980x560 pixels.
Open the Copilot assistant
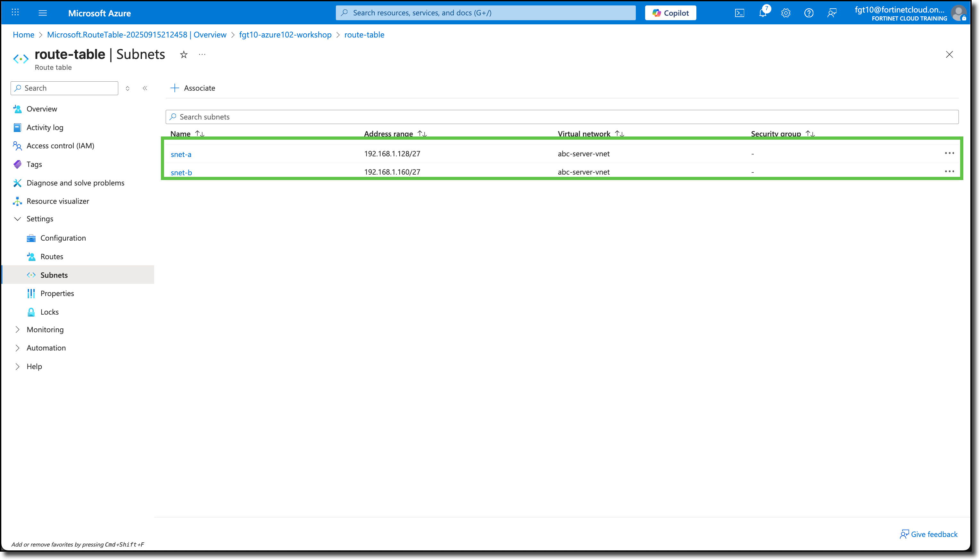coord(670,13)
